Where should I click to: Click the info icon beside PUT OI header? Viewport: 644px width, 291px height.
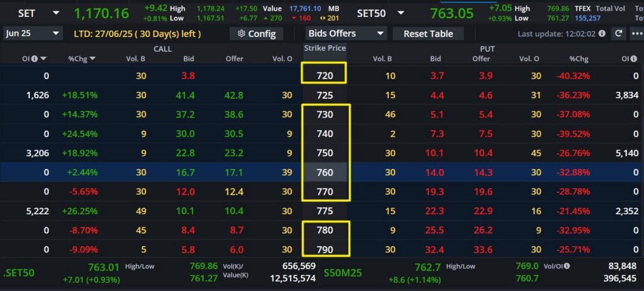[633, 59]
